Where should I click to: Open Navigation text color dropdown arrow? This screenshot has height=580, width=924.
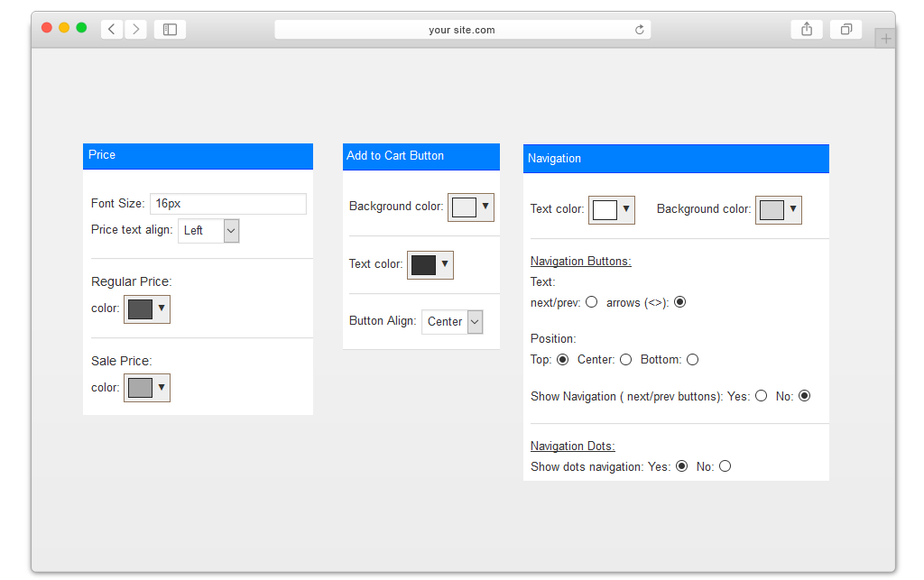coord(626,208)
